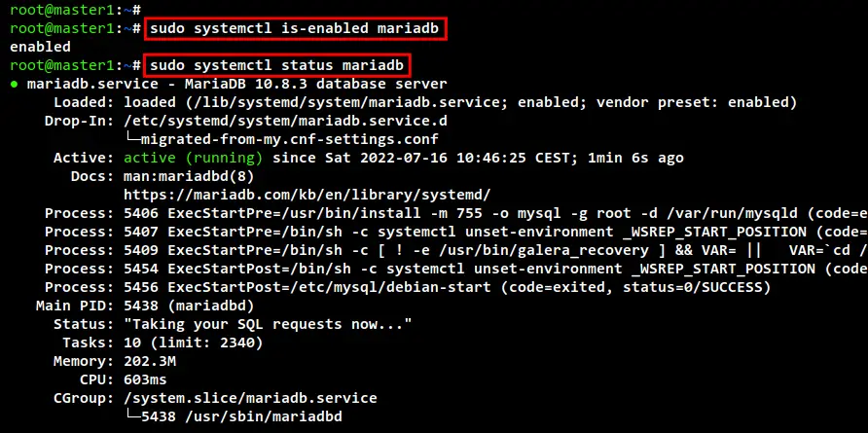The image size is (868, 433).
Task: Click the CGroup /system.slice/mariadb.service path
Action: pos(250,398)
